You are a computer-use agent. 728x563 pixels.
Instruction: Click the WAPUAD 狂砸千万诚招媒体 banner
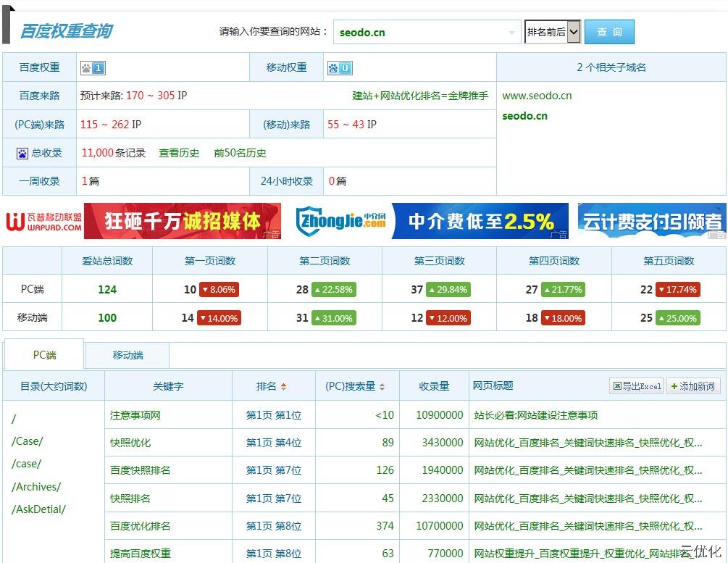point(142,221)
